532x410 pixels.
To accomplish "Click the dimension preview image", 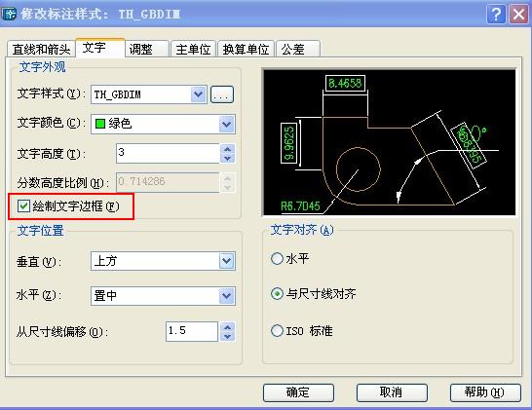I will 389,142.
